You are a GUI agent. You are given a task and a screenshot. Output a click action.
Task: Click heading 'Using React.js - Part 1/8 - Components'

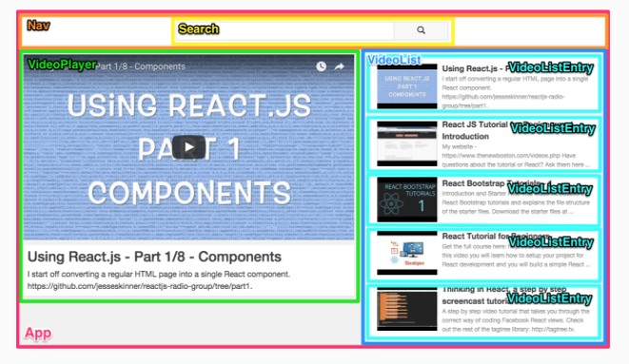[x=154, y=257]
